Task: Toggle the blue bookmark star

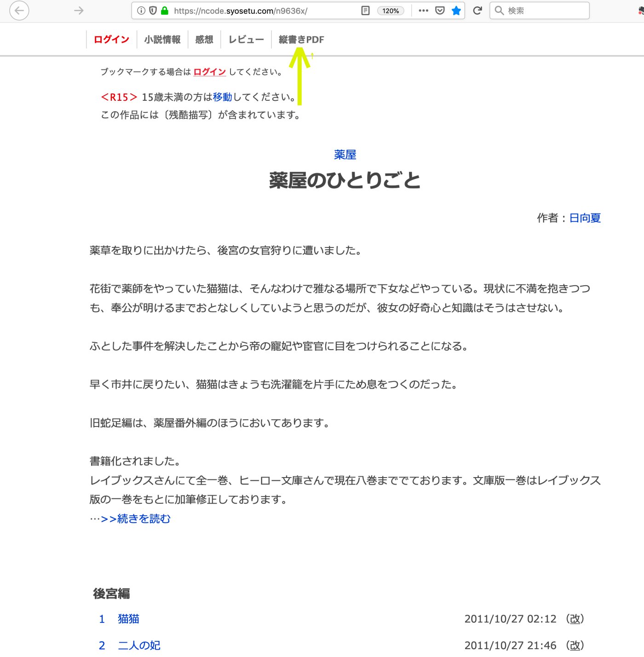Action: point(456,11)
